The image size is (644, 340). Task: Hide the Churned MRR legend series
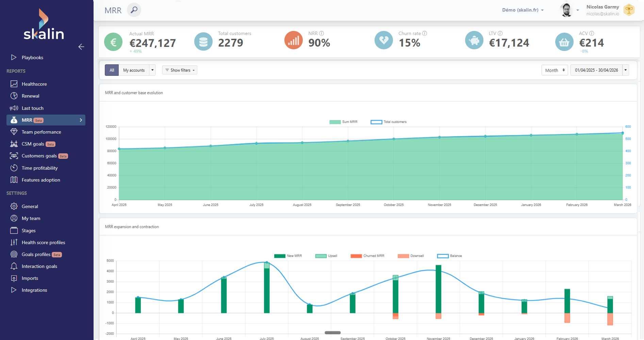pos(367,256)
